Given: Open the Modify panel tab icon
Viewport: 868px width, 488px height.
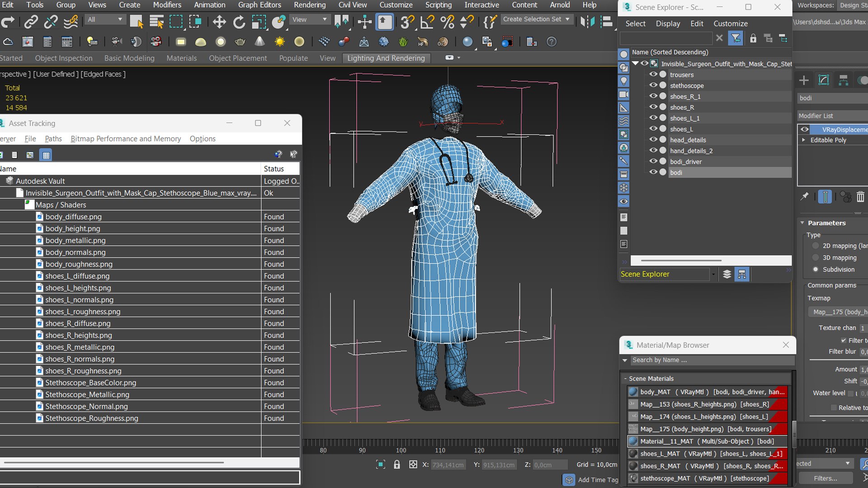Looking at the screenshot, I should pos(824,80).
